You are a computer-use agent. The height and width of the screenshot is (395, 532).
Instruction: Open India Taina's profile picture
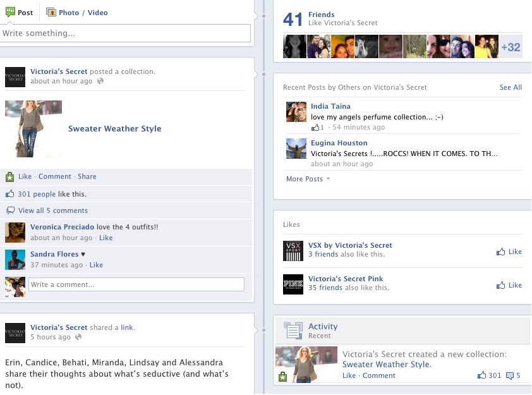[x=296, y=112]
